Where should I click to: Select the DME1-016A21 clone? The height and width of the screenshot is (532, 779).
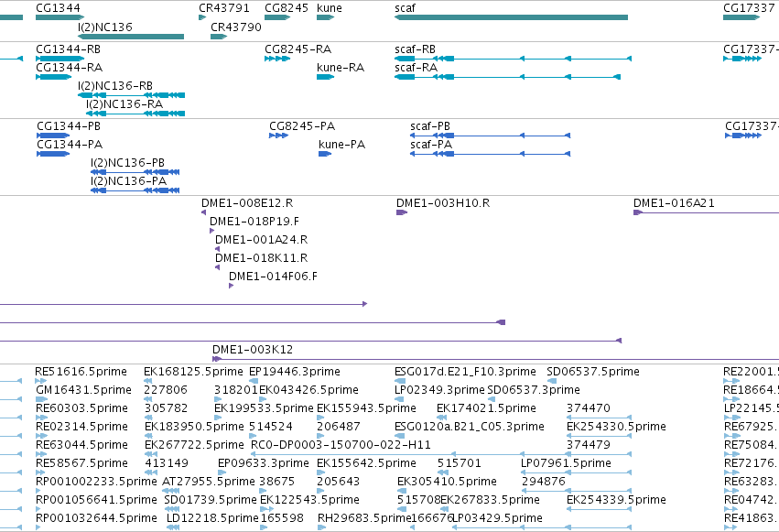coord(706,212)
